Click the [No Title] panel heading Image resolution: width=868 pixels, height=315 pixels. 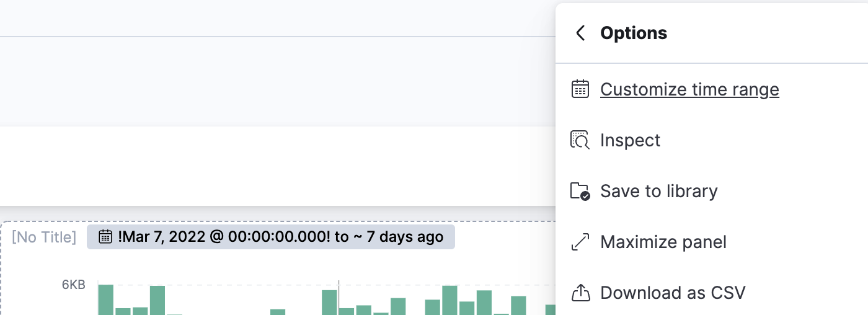tap(44, 237)
